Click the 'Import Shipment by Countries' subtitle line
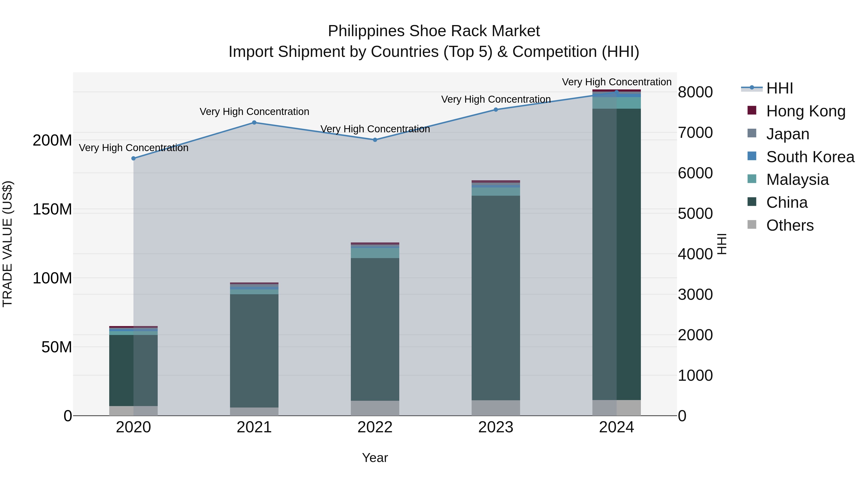 434,52
